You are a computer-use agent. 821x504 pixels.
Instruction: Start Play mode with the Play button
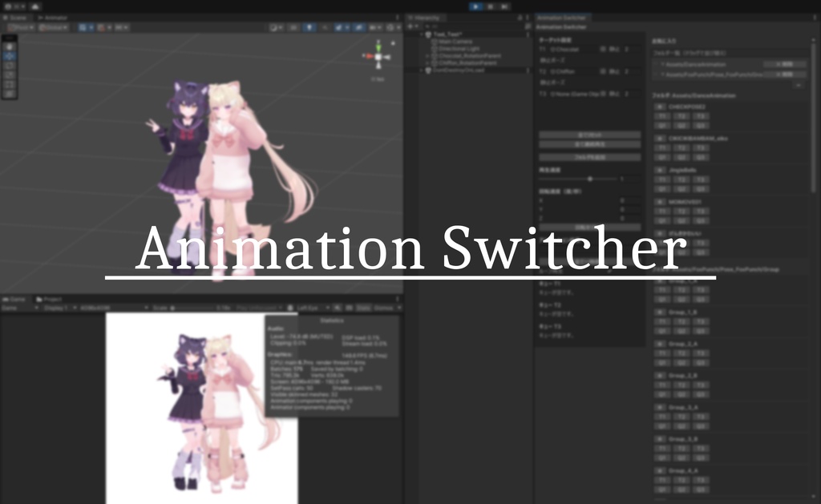[x=476, y=6]
